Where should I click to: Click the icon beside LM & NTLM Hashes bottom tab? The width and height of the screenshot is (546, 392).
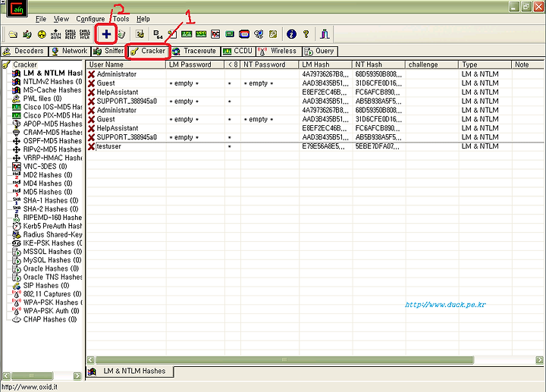pyautogui.click(x=92, y=372)
